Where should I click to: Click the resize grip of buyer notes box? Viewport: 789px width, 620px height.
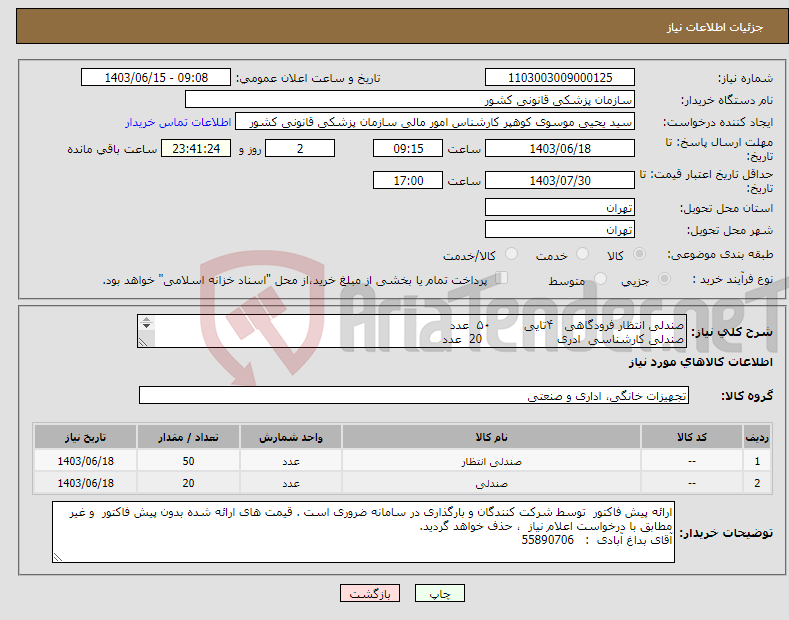pos(58,557)
